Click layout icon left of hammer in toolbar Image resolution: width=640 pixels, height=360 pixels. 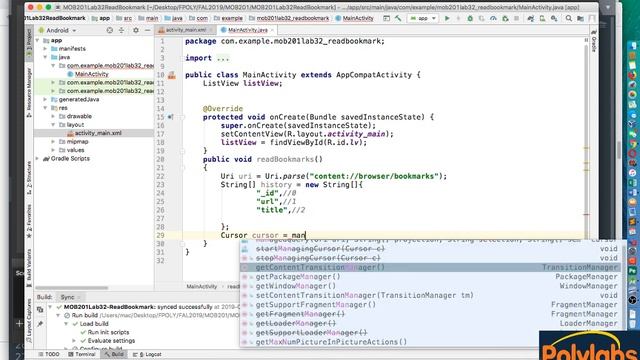(x=386, y=18)
